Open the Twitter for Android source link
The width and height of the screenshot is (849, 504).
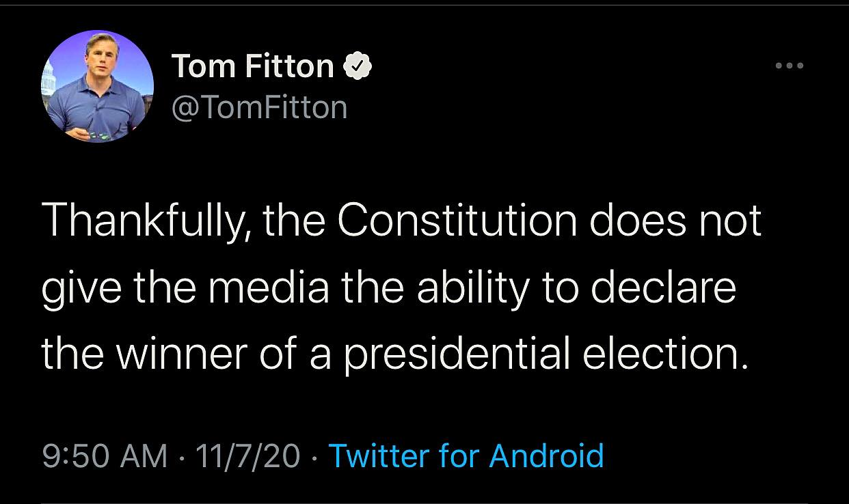466,456
